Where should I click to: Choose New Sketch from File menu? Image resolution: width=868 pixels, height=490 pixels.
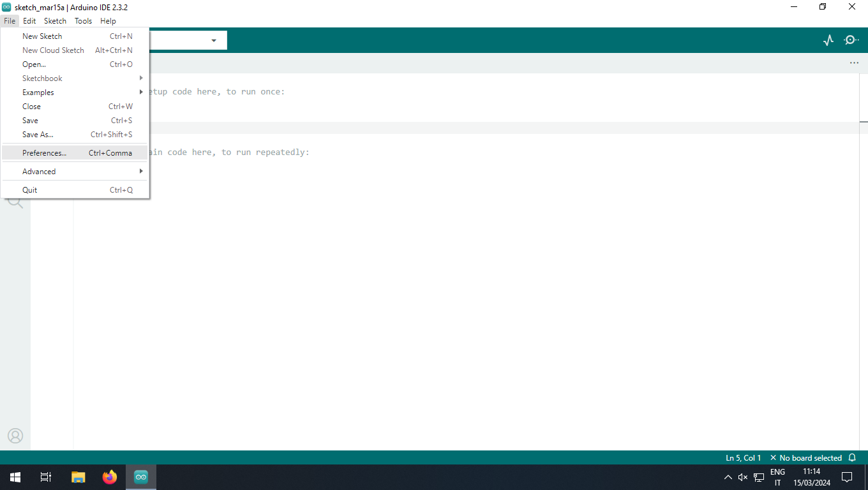tap(75, 36)
